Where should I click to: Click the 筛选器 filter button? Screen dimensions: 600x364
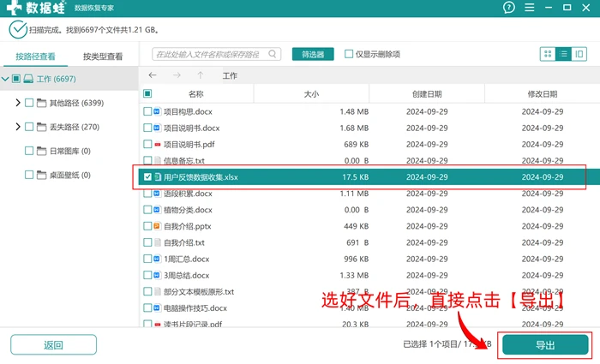(x=313, y=54)
